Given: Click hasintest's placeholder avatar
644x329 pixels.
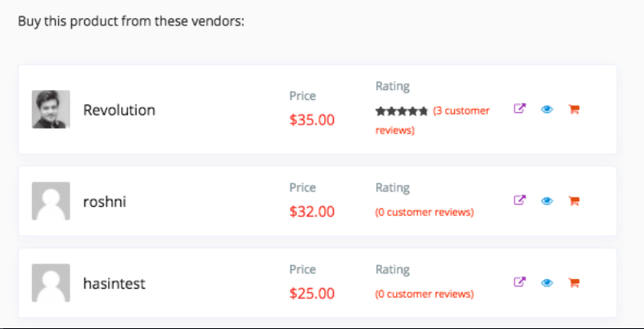Looking at the screenshot, I should tap(51, 282).
